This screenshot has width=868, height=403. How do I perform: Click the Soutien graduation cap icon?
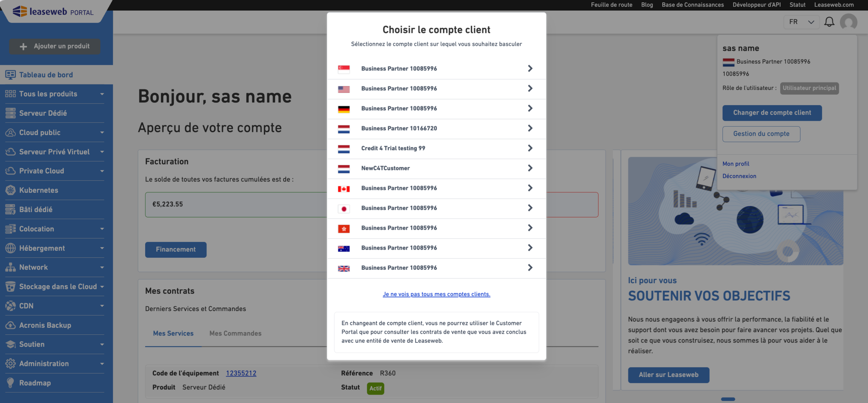tap(10, 344)
